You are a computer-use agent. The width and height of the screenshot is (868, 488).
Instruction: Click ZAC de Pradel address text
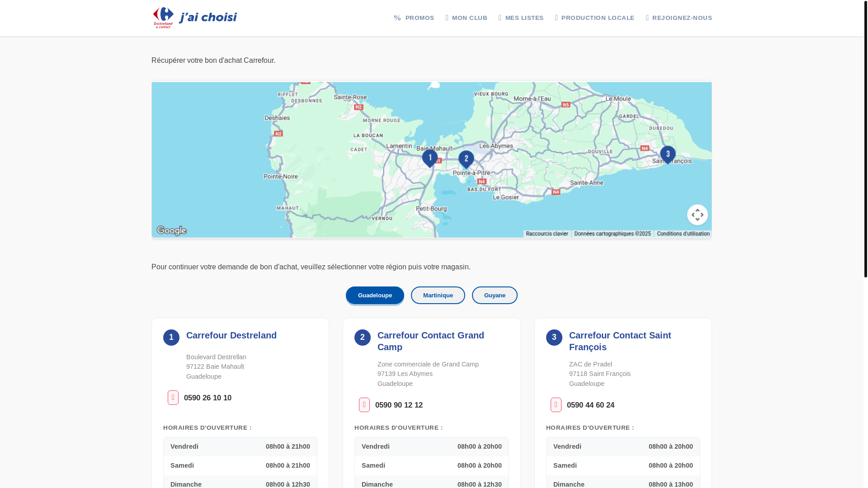coord(590,364)
